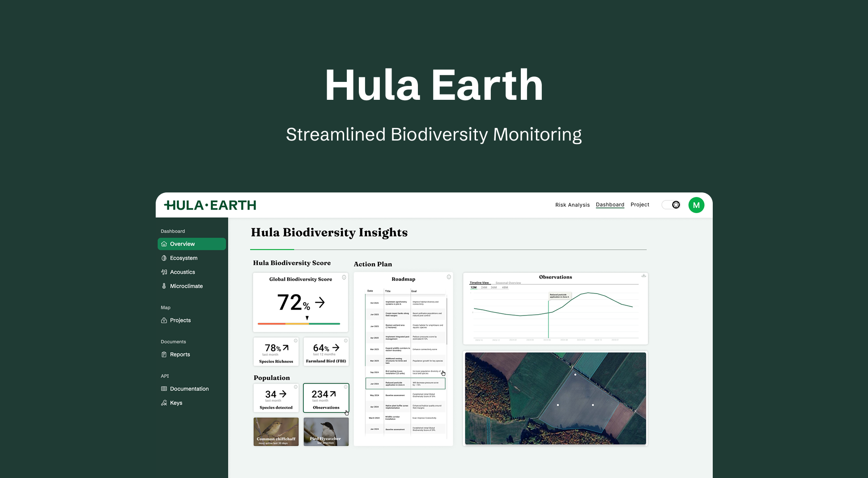The image size is (868, 478).
Task: Open the Project menu item
Action: click(639, 205)
